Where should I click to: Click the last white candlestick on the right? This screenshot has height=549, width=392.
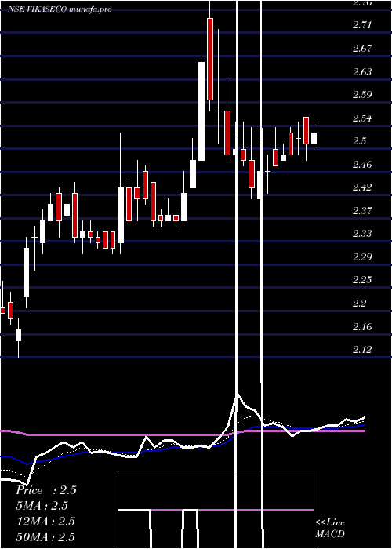pos(314,138)
